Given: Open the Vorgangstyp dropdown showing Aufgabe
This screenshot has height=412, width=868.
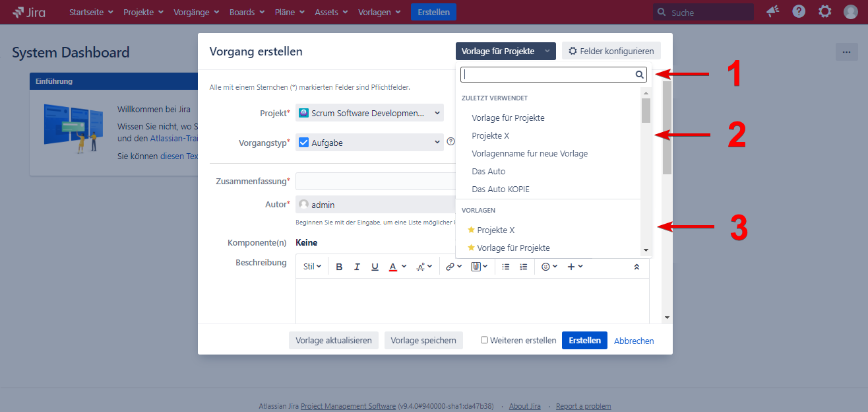Looking at the screenshot, I should pyautogui.click(x=369, y=142).
